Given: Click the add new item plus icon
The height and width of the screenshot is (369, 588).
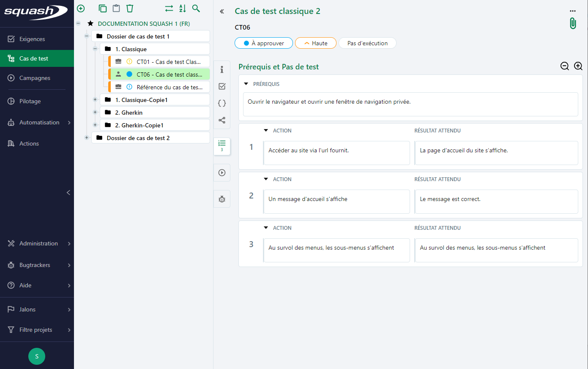Looking at the screenshot, I should pyautogui.click(x=81, y=8).
